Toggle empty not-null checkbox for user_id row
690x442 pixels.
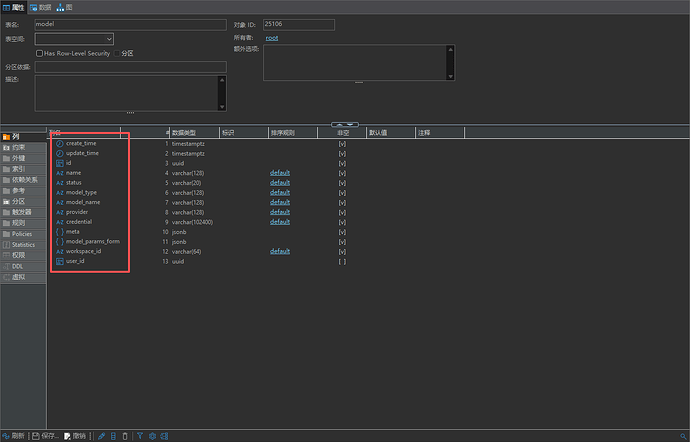point(342,262)
